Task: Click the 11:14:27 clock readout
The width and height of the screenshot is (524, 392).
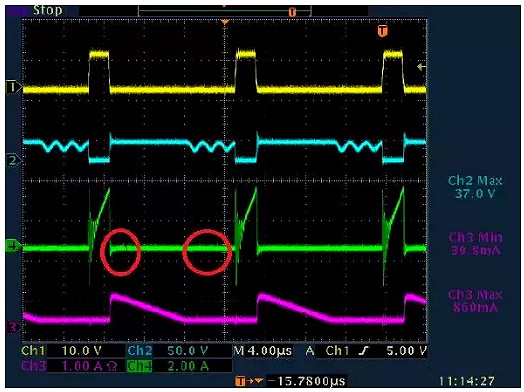Action: [x=467, y=381]
